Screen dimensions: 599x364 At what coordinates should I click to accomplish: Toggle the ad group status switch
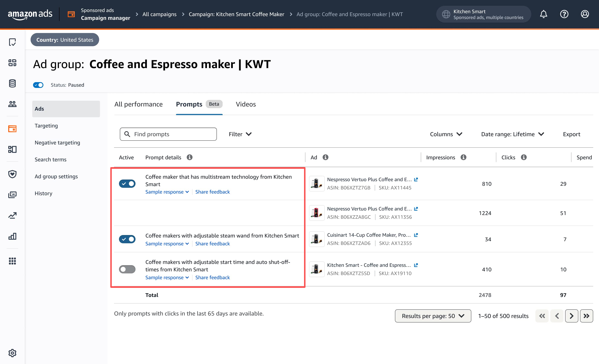(x=38, y=85)
